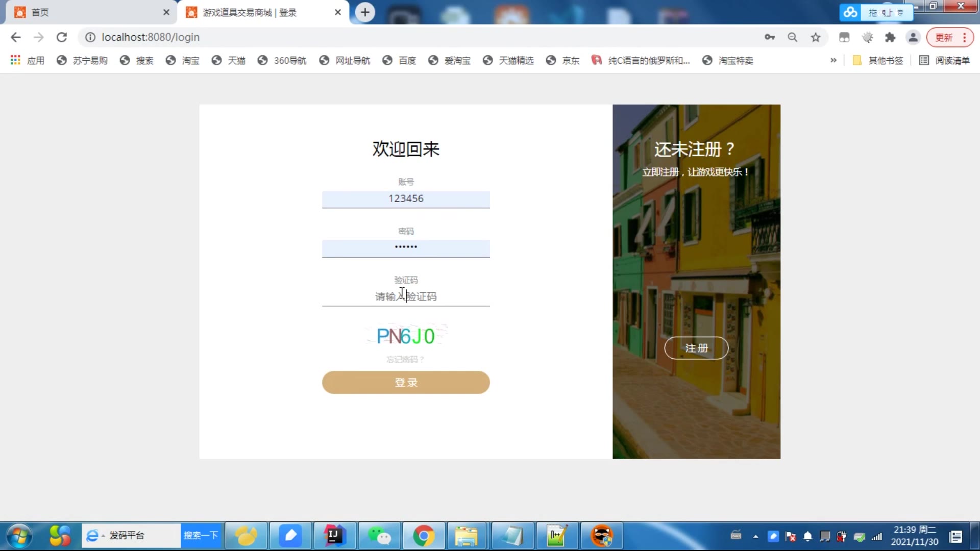Go back to the previous page
This screenshot has width=980, height=551.
[16, 37]
